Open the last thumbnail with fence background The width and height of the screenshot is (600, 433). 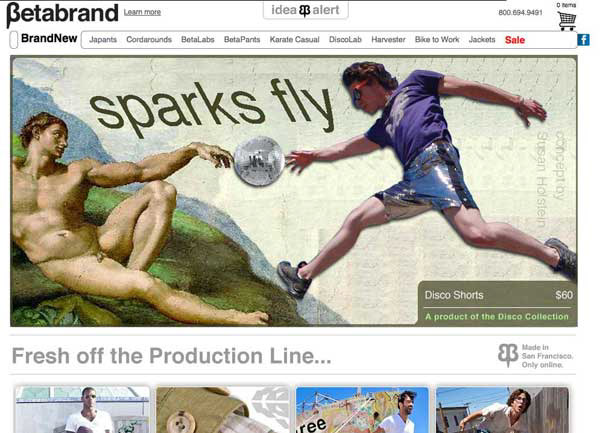click(502, 409)
